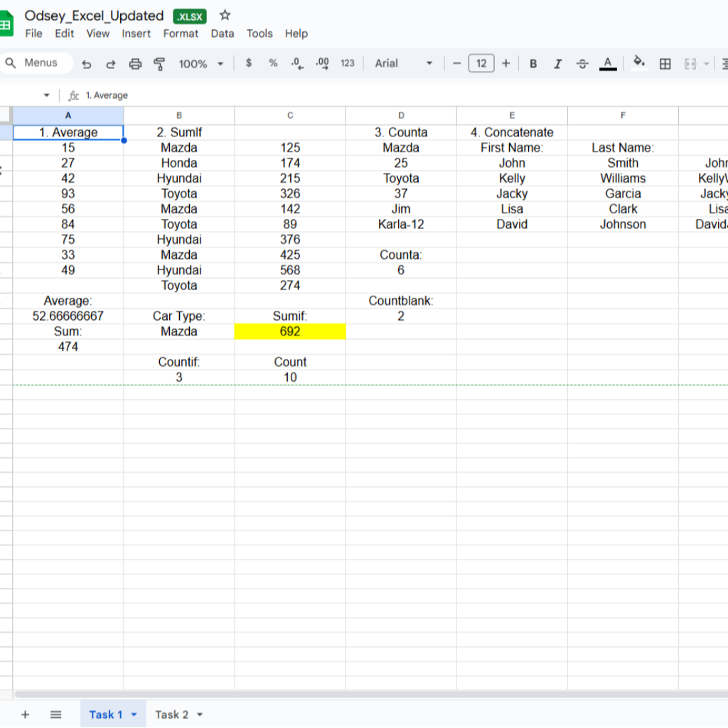The height and width of the screenshot is (728, 728).
Task: Click the Format as percent icon
Action: [273, 63]
